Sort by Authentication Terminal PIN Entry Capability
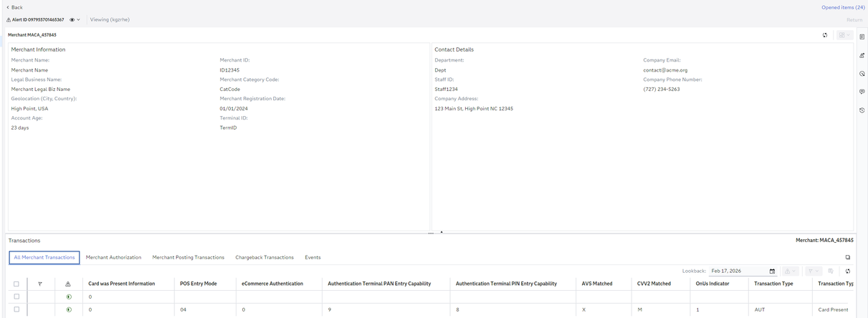 pos(506,284)
